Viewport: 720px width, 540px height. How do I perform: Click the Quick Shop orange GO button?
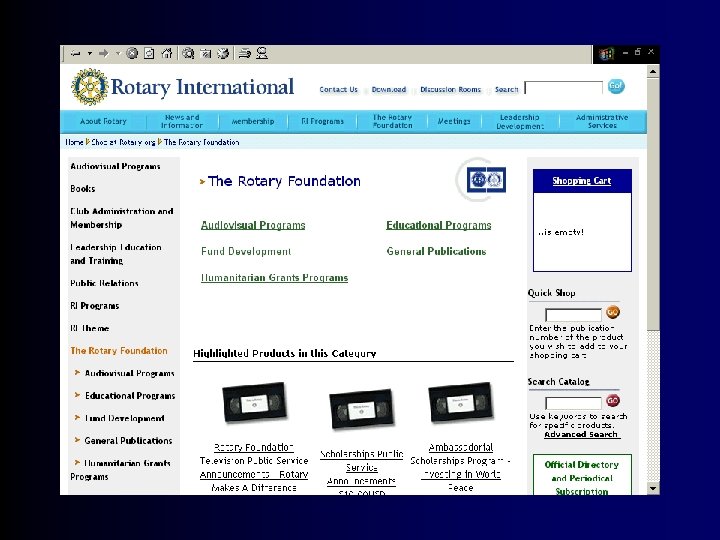[x=613, y=312]
